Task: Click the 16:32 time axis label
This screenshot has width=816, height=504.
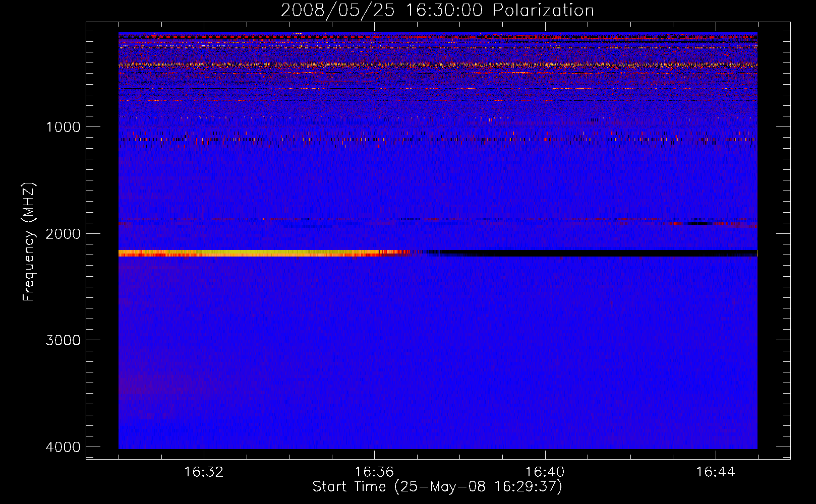Action: 204,472
